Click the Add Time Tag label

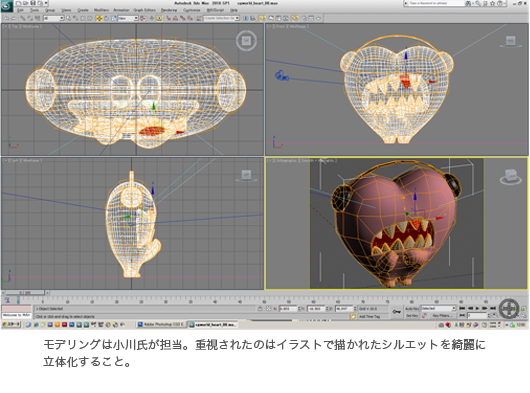[x=369, y=317]
